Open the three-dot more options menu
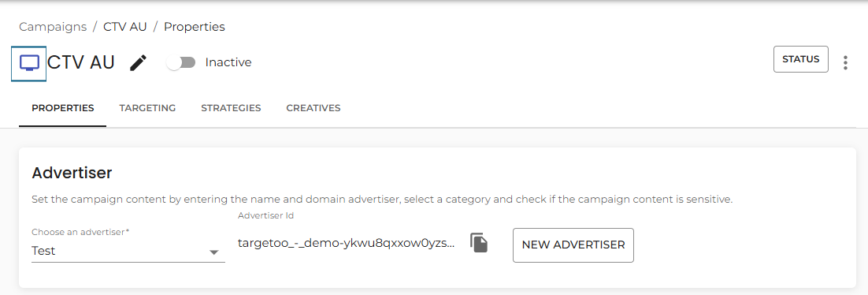 tap(845, 62)
